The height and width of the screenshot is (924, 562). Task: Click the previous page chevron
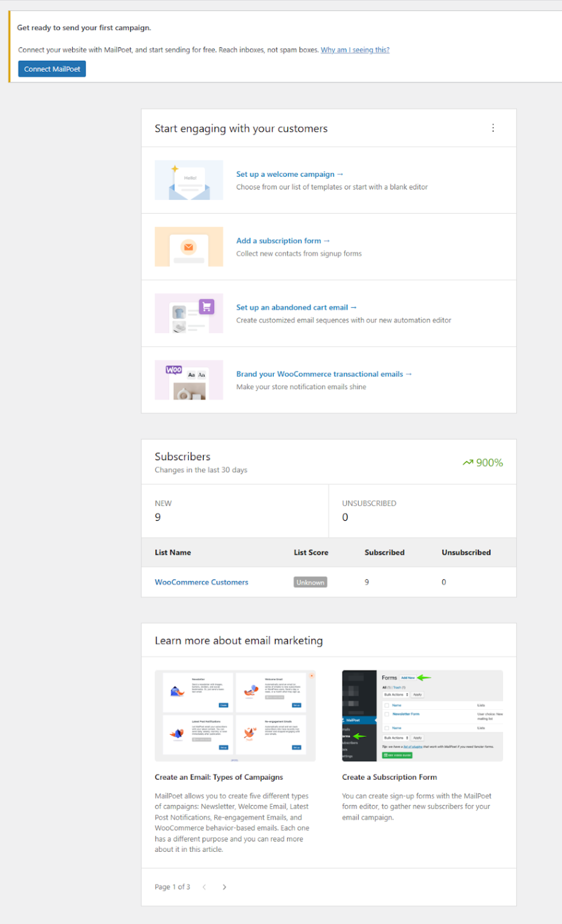(205, 887)
